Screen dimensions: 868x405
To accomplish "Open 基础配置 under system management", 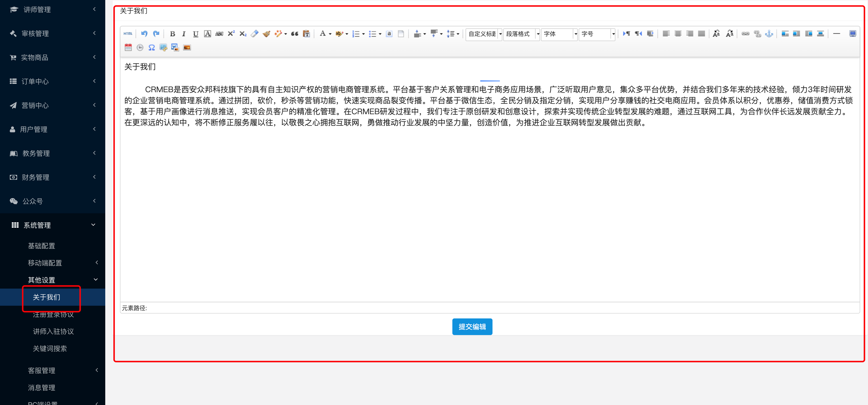I will pos(41,246).
